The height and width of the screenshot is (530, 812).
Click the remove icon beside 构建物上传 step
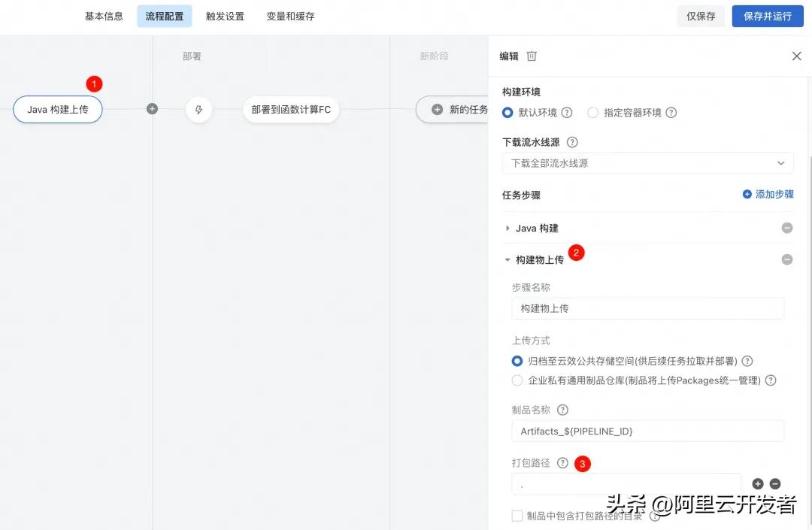[787, 259]
